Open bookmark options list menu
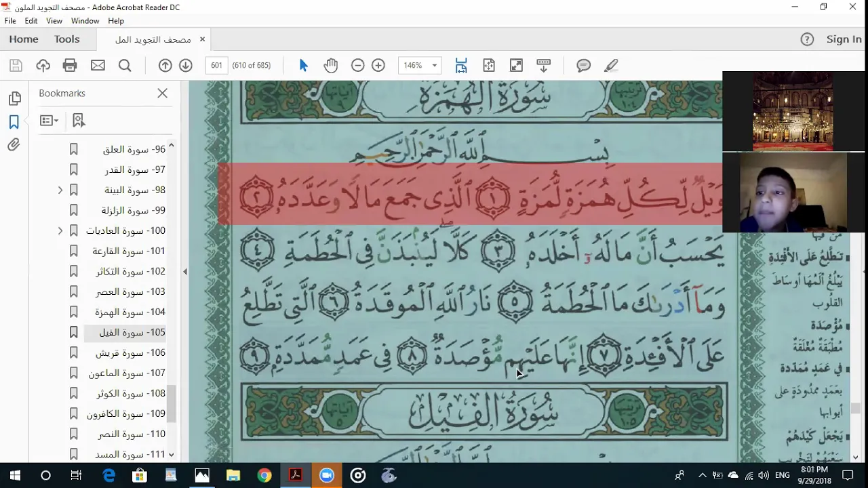868x488 pixels. [x=49, y=121]
